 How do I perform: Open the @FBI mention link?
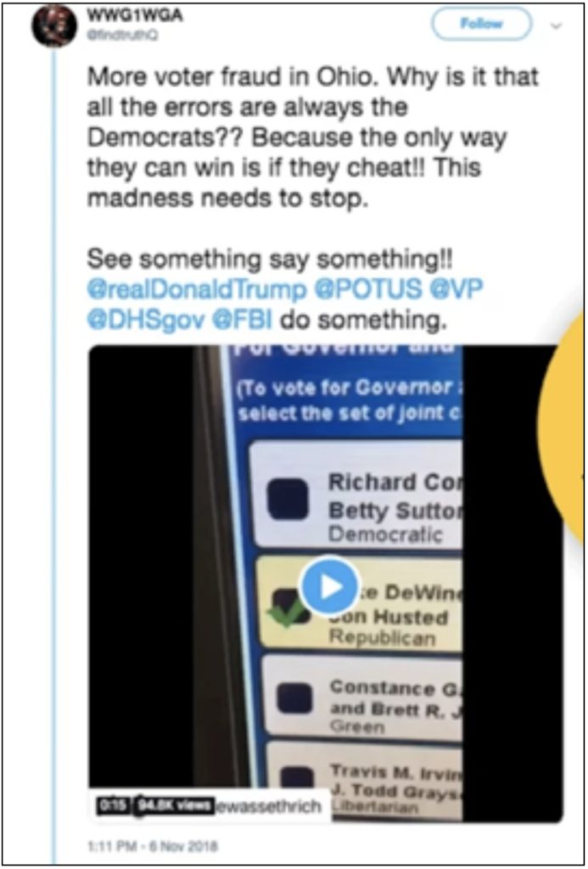point(242,320)
